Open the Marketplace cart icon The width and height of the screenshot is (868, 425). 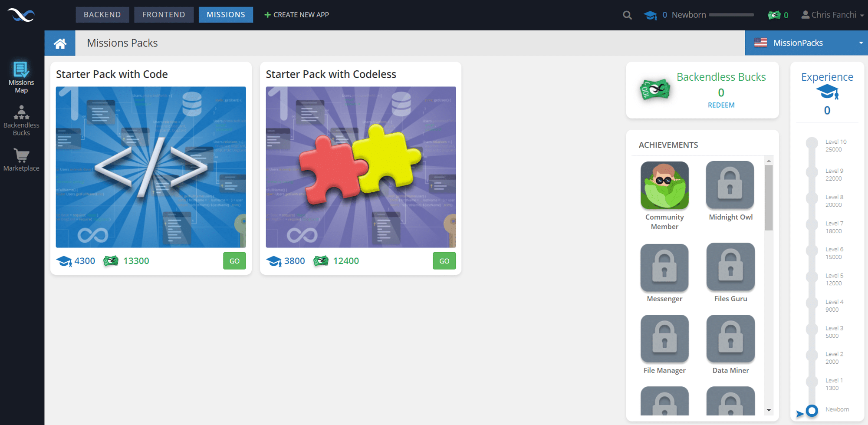coord(21,155)
